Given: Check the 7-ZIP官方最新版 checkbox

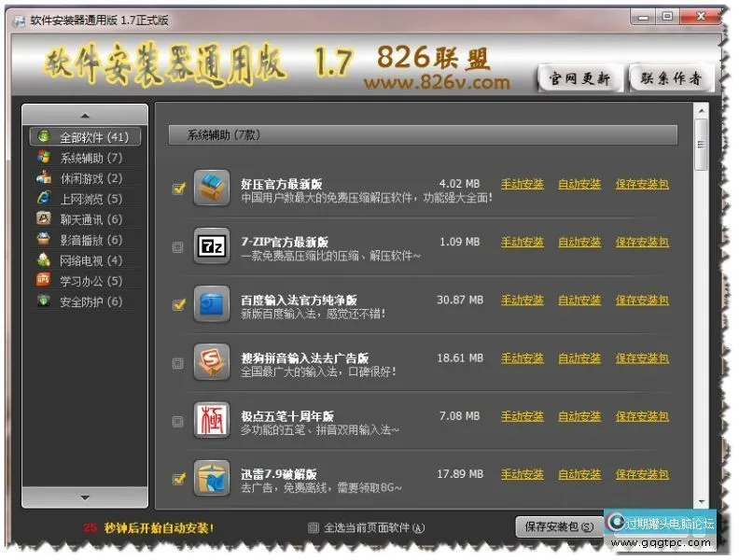Looking at the screenshot, I should pos(178,247).
